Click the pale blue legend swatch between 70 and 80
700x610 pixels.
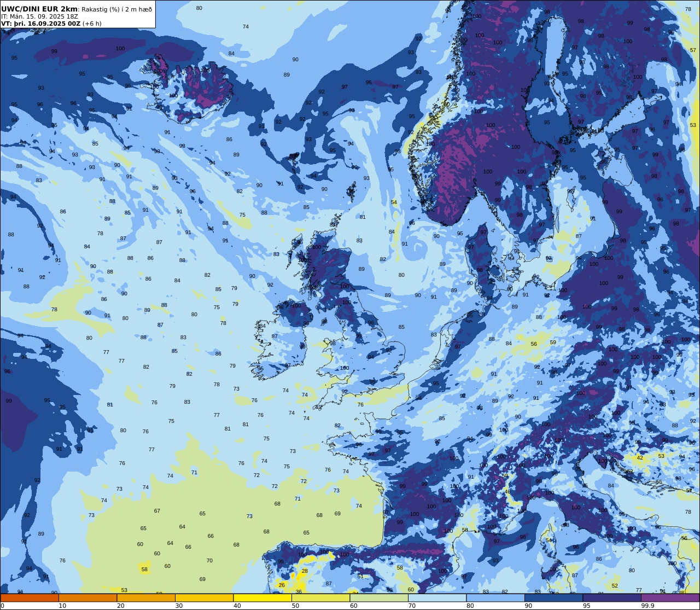pos(437,598)
